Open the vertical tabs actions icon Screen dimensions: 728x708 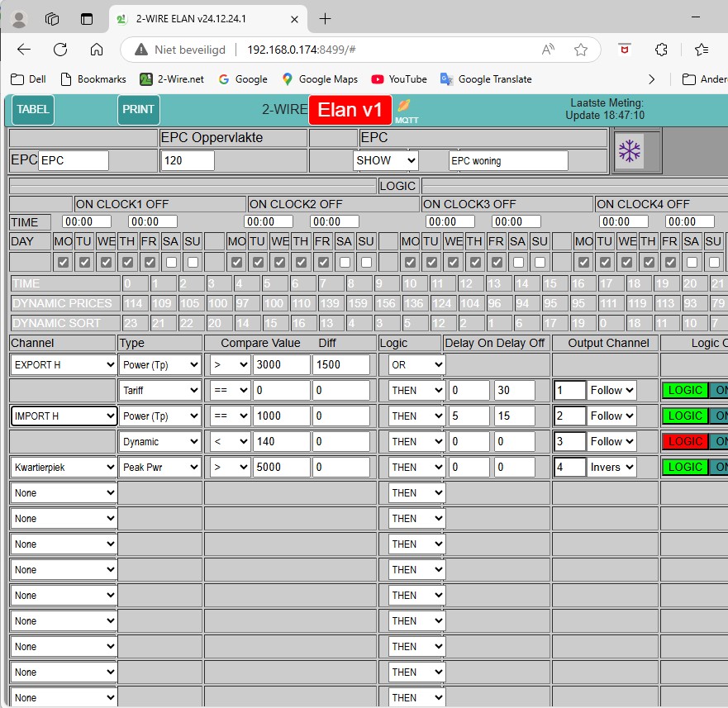click(x=87, y=19)
